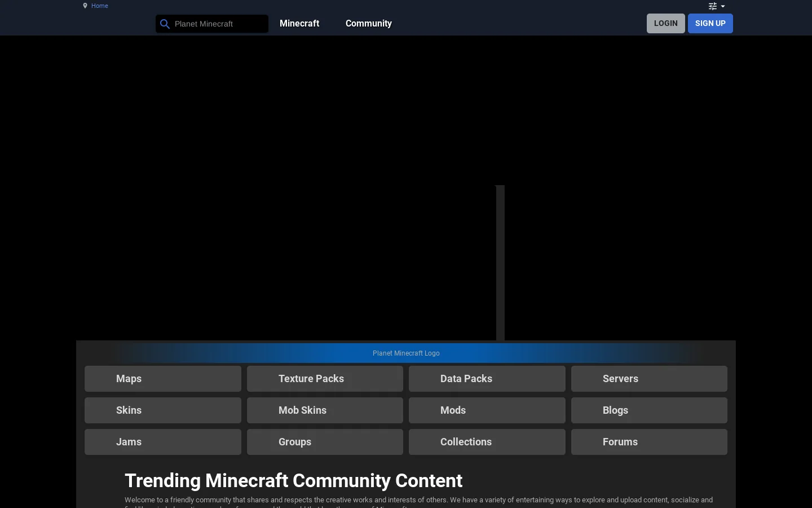
Task: Click the LOGIN button
Action: 666,23
